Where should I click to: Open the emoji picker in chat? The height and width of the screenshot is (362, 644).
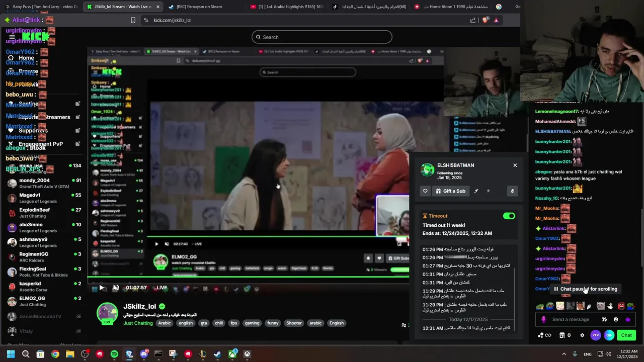click(616, 319)
